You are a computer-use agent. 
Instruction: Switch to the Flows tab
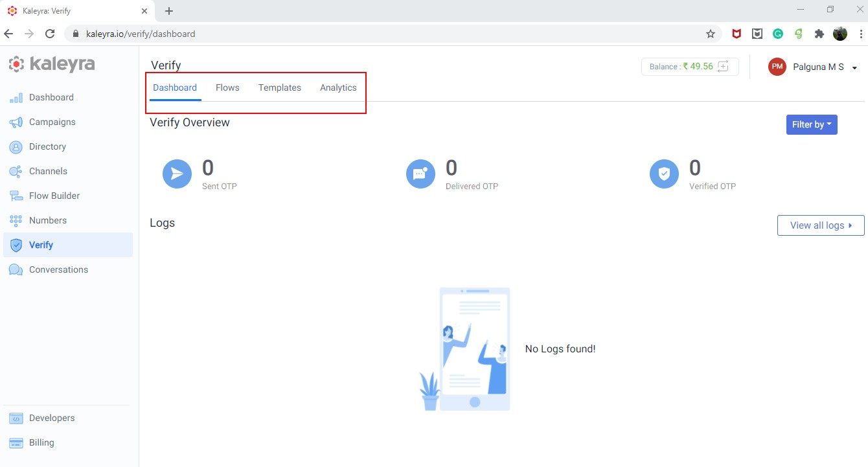point(227,87)
